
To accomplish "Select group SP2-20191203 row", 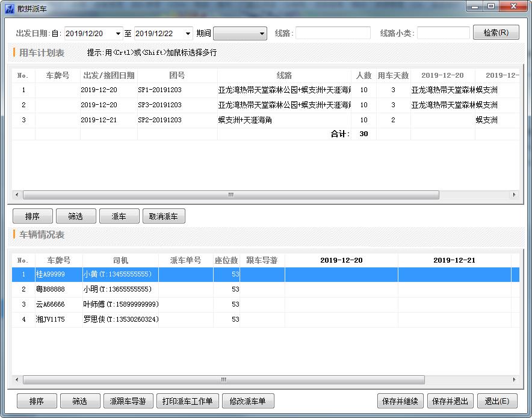I will (x=265, y=120).
